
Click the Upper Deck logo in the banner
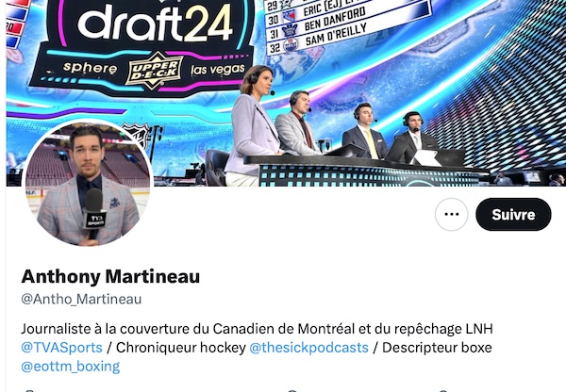click(x=152, y=71)
